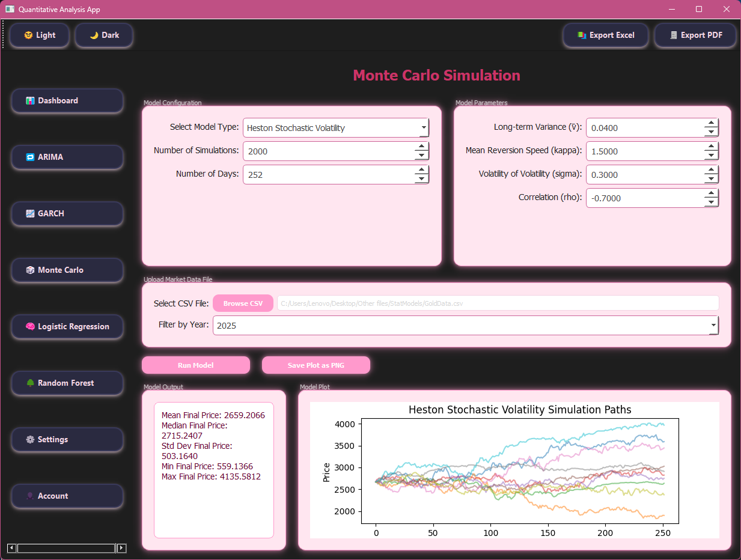Decrease Number of Days with down arrow
The width and height of the screenshot is (741, 560).
tap(422, 179)
